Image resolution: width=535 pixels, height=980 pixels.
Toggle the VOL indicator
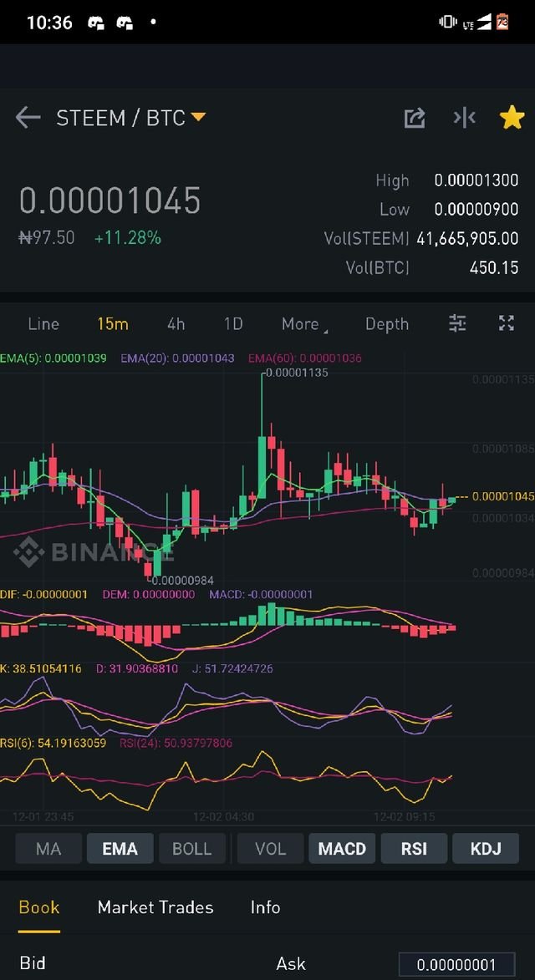coord(271,849)
